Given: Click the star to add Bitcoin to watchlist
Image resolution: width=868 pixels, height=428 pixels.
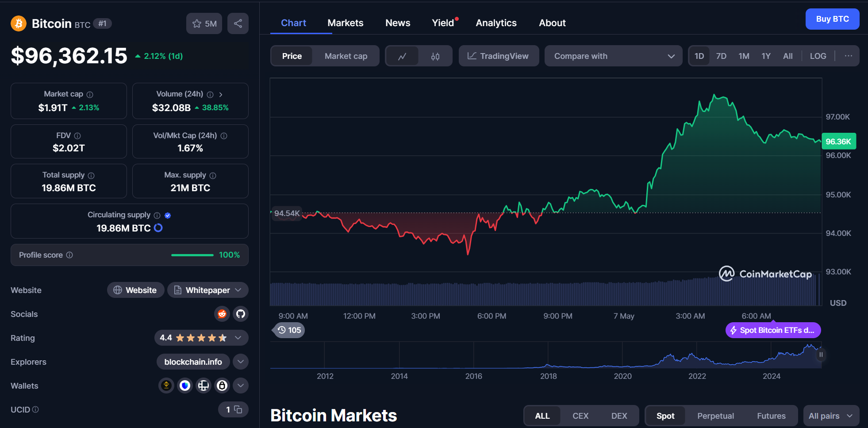Looking at the screenshot, I should 196,23.
